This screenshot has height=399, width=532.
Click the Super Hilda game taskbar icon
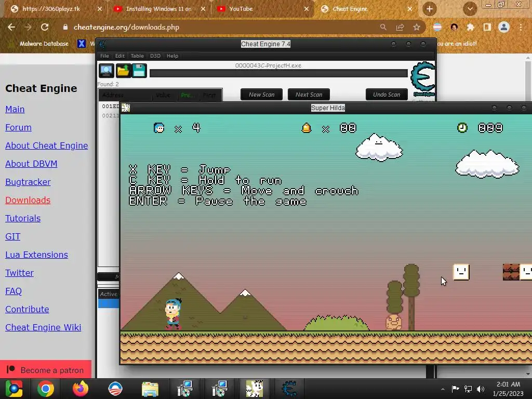[254, 389]
